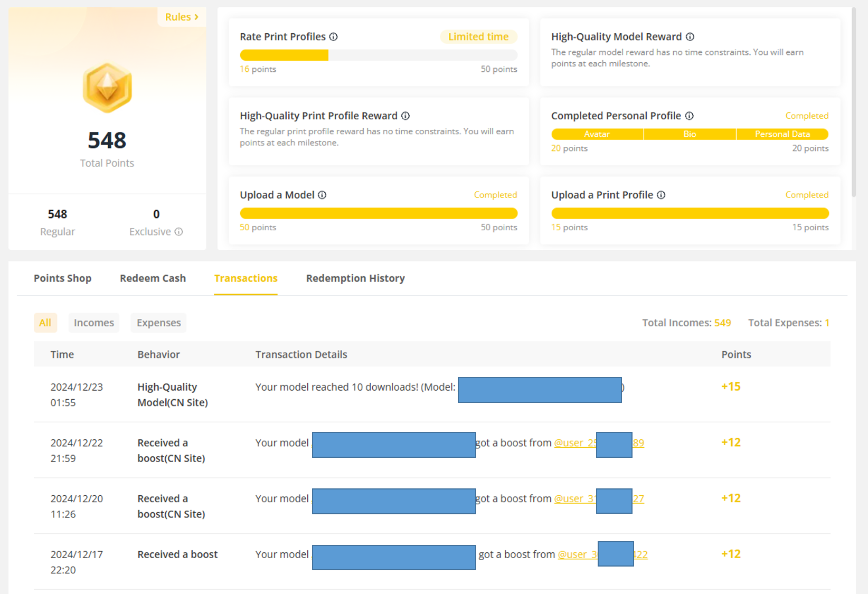868x594 pixels.
Task: Click the 16 points progress label
Action: [258, 69]
